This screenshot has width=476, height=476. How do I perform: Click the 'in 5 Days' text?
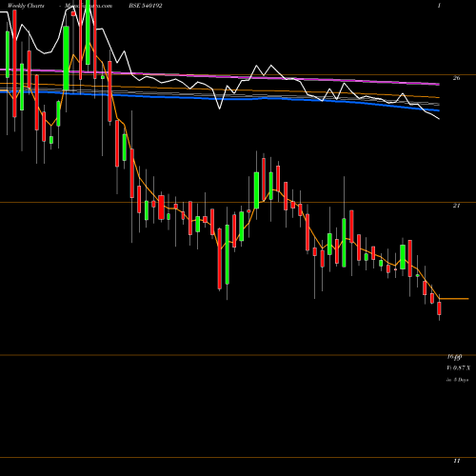click(x=458, y=380)
